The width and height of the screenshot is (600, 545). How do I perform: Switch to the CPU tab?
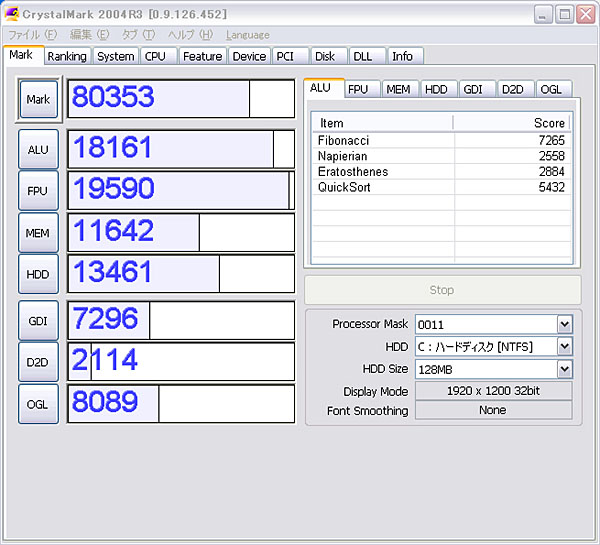(x=158, y=56)
